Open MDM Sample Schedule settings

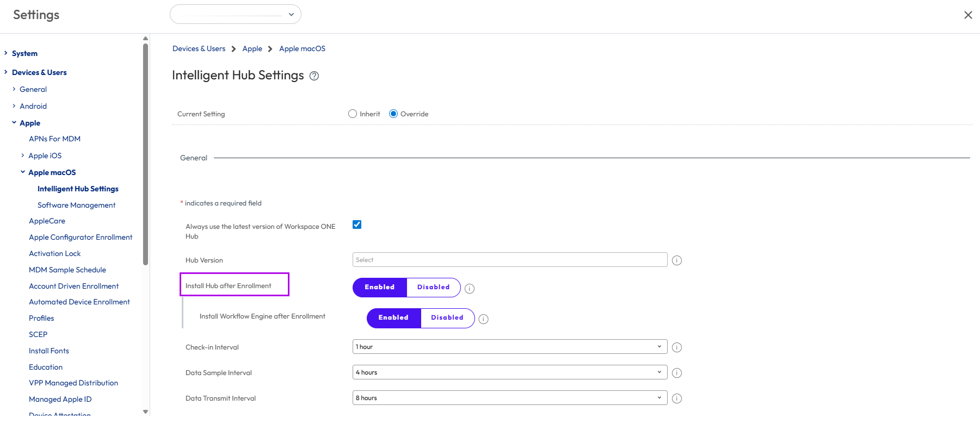point(67,270)
